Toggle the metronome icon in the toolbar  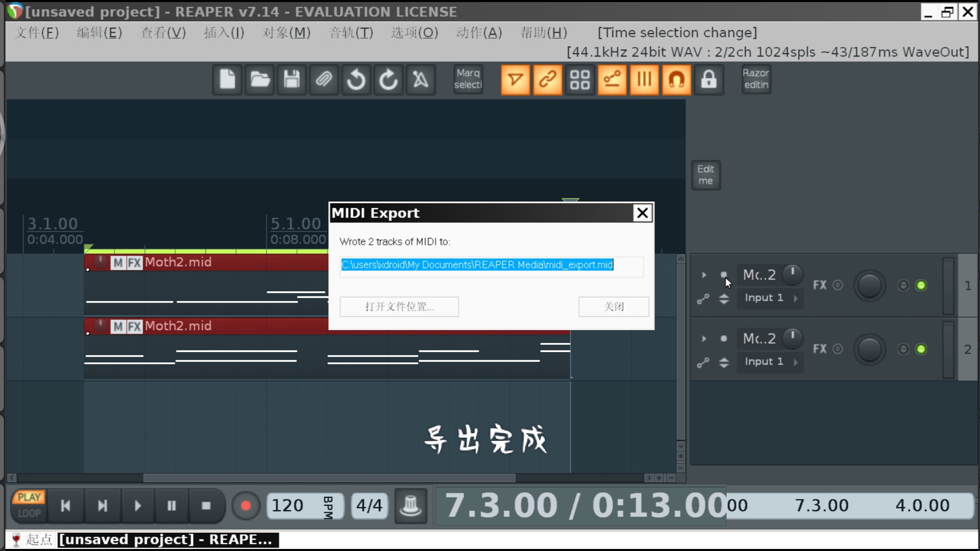(x=421, y=80)
